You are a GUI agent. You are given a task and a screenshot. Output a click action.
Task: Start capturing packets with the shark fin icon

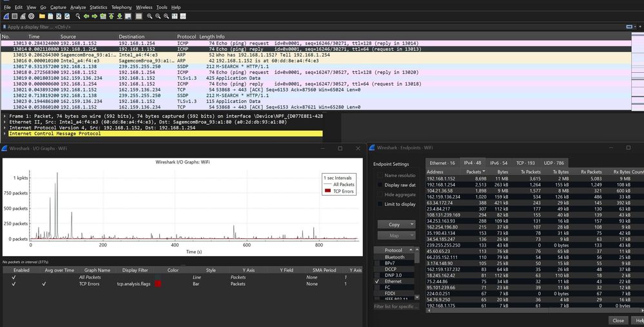click(6, 16)
